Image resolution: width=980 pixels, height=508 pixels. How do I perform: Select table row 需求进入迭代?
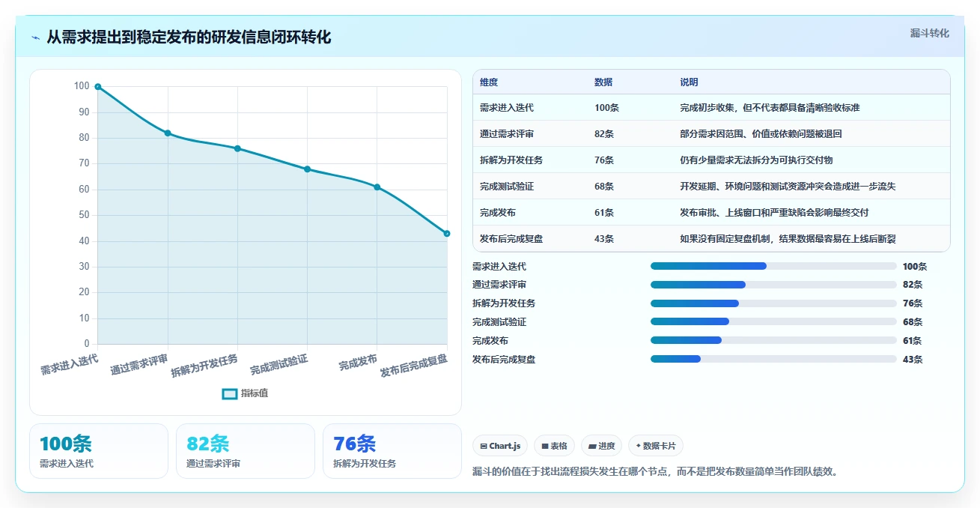711,108
